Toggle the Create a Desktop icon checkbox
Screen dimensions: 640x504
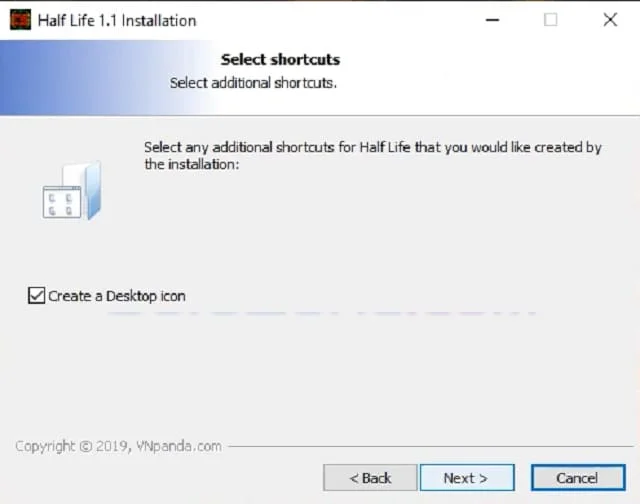37,295
